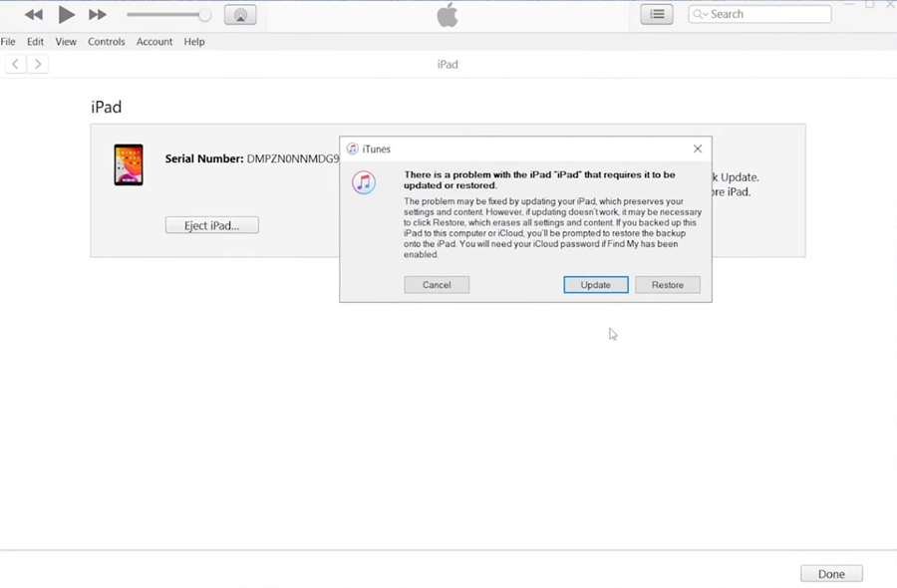Image resolution: width=897 pixels, height=588 pixels.
Task: Click the iTunes logo in the dialog title bar
Action: point(352,148)
